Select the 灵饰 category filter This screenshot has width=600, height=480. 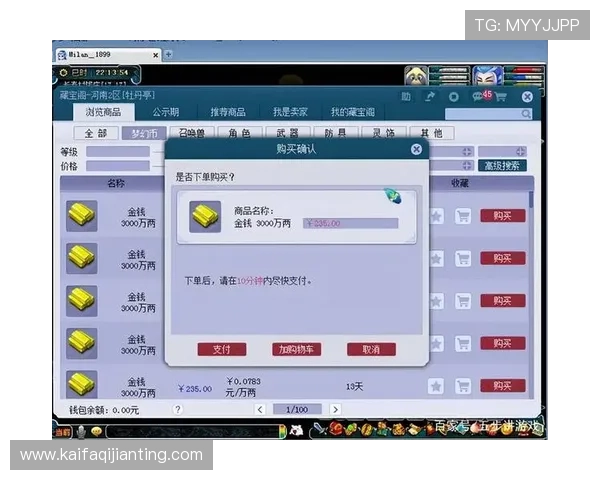384,133
